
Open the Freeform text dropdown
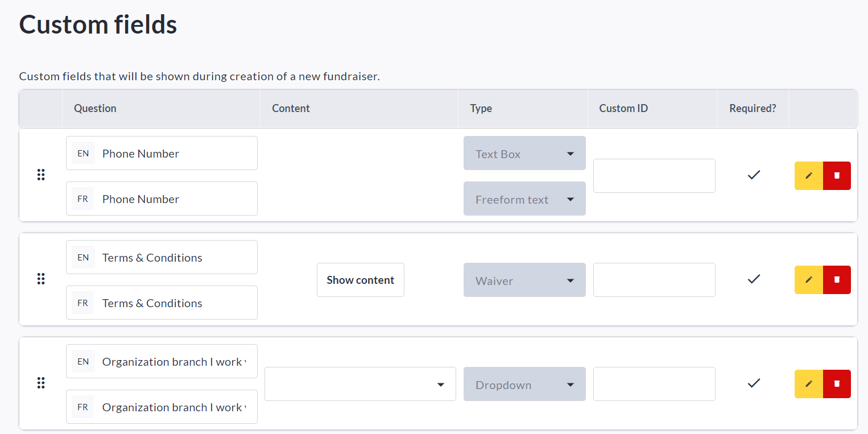tap(524, 199)
